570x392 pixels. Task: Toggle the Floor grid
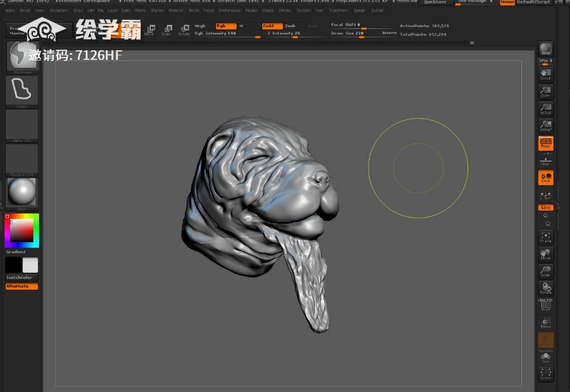click(545, 160)
